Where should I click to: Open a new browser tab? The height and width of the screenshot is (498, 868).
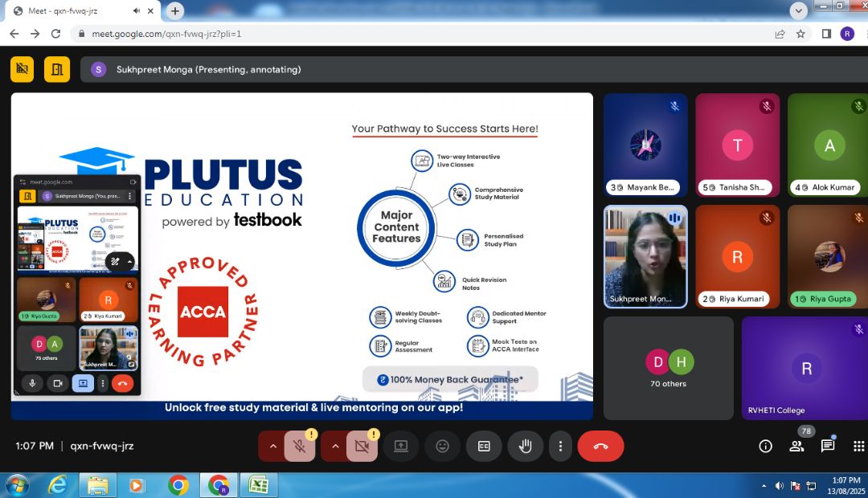174,11
